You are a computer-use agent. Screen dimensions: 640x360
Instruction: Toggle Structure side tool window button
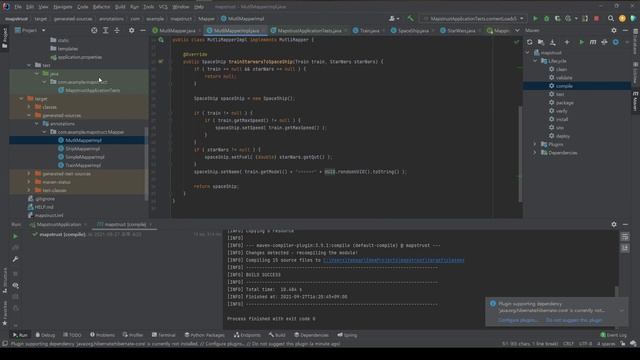4,280
